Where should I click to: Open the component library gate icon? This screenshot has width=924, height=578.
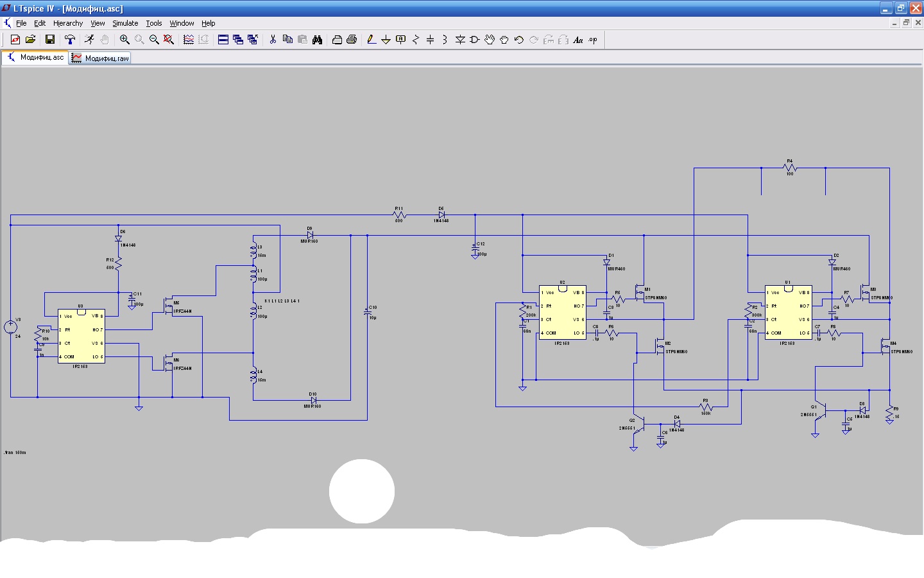(x=475, y=40)
